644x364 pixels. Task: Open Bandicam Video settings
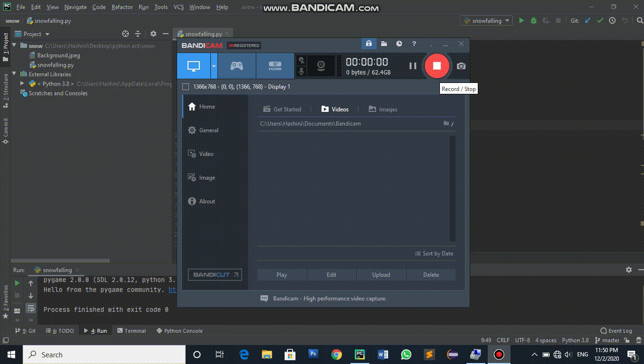click(215, 154)
